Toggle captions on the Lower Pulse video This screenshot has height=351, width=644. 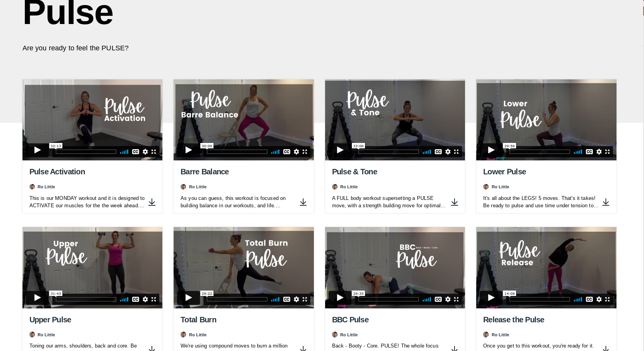[x=589, y=151]
